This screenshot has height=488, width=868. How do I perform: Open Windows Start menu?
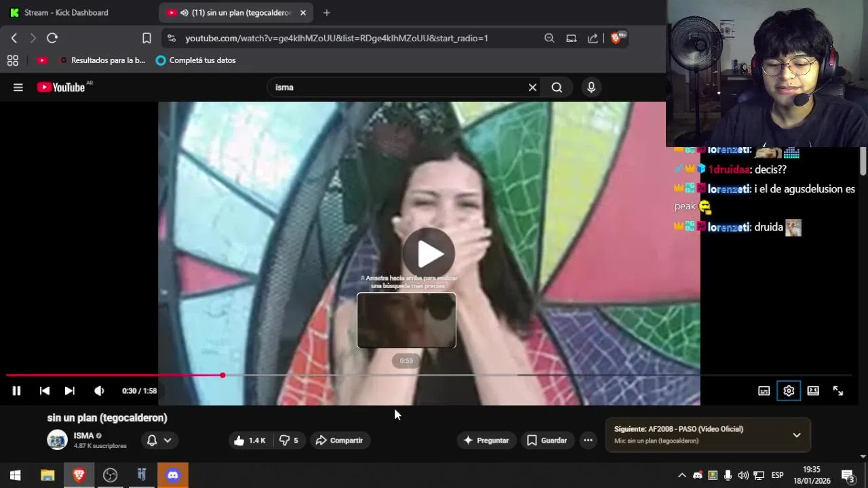pos(16,475)
